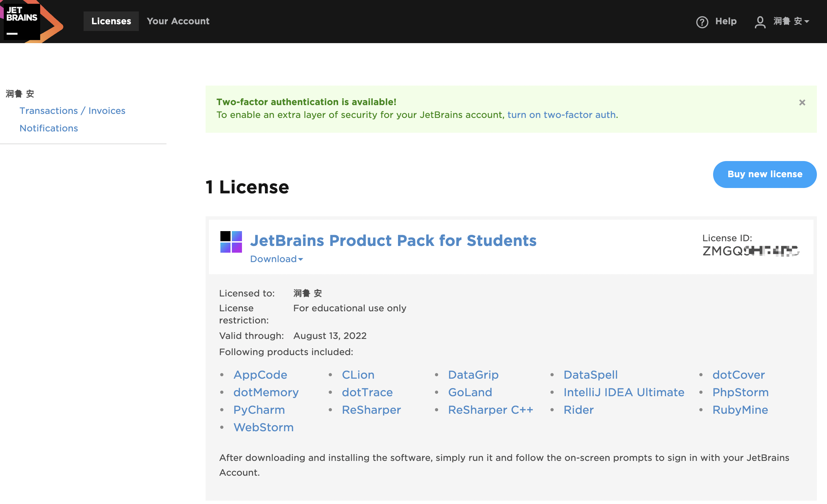This screenshot has height=504, width=827.
Task: Switch to the Your Account tab
Action: [x=178, y=21]
